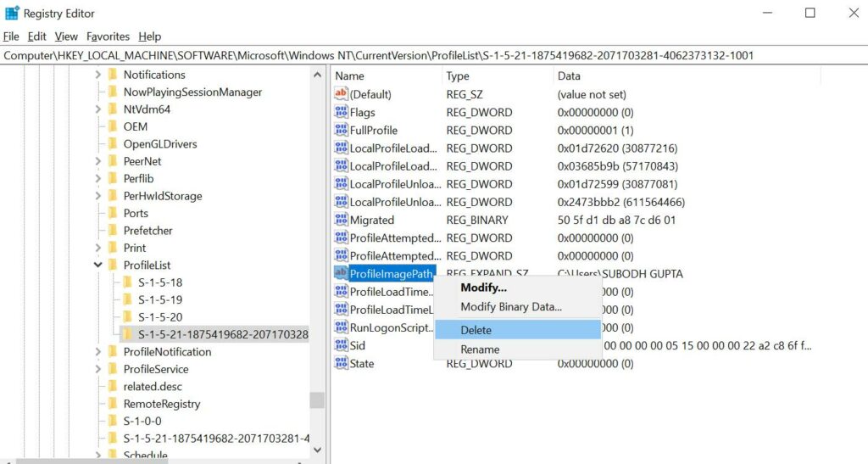Screen dimensions: 868x464
Task: Select the State value name
Action: click(x=362, y=363)
